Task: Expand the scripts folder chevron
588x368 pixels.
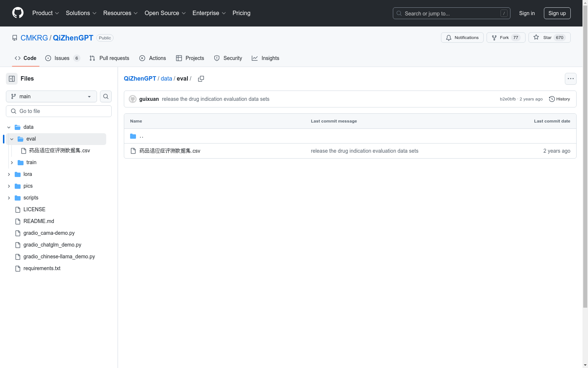Action: (9, 198)
